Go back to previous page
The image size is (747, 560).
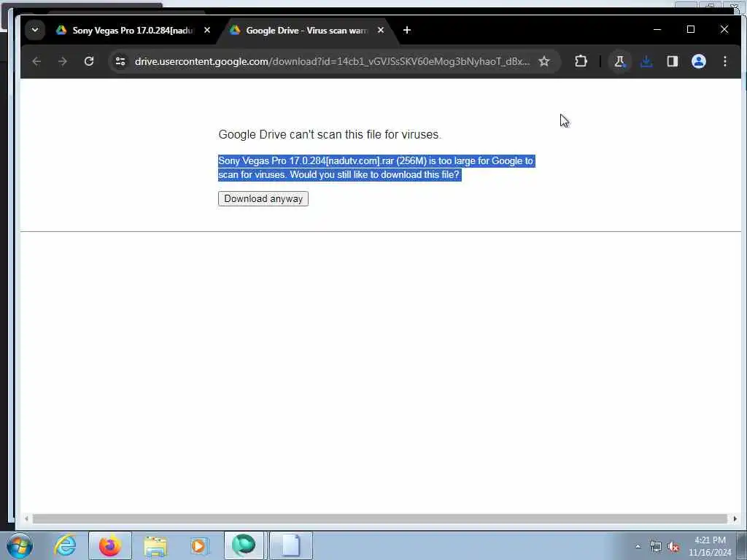click(36, 61)
